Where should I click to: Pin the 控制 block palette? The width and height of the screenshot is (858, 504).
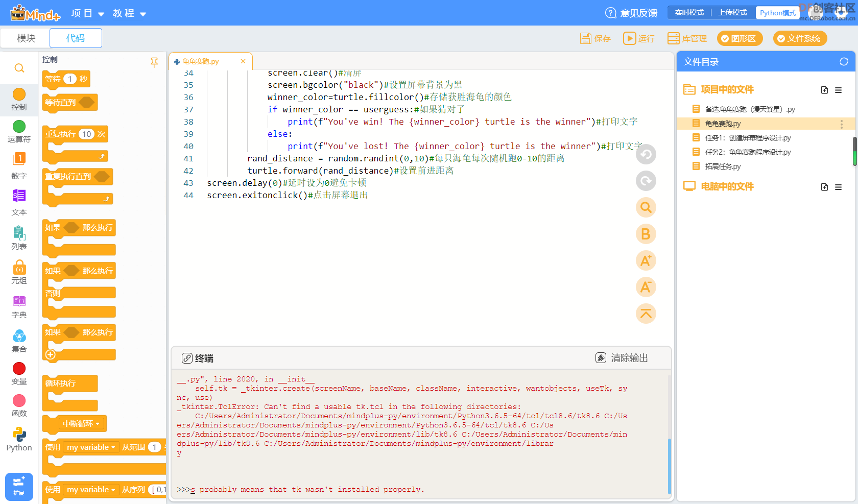pos(154,62)
